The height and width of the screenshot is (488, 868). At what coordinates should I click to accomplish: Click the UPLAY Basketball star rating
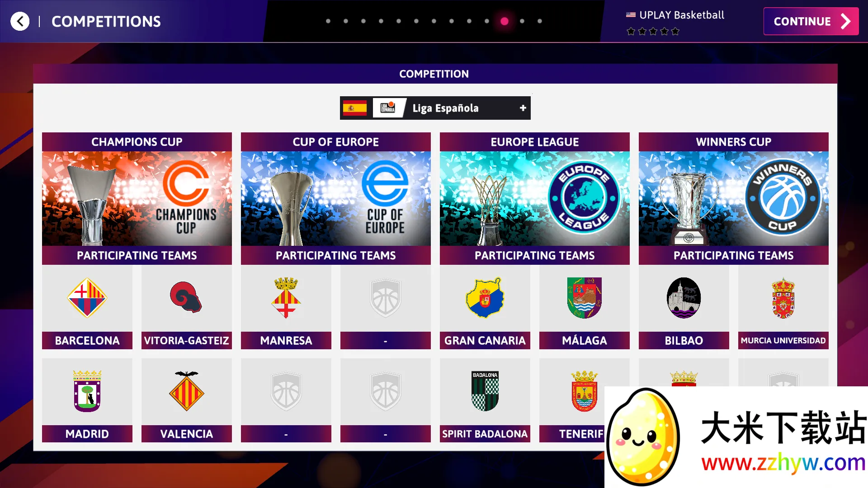[x=653, y=31]
